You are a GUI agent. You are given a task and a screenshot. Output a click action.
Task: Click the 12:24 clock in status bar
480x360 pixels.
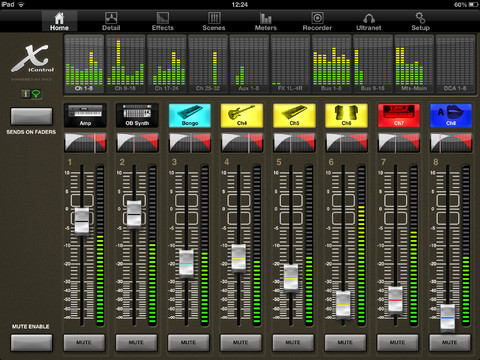[240, 4]
